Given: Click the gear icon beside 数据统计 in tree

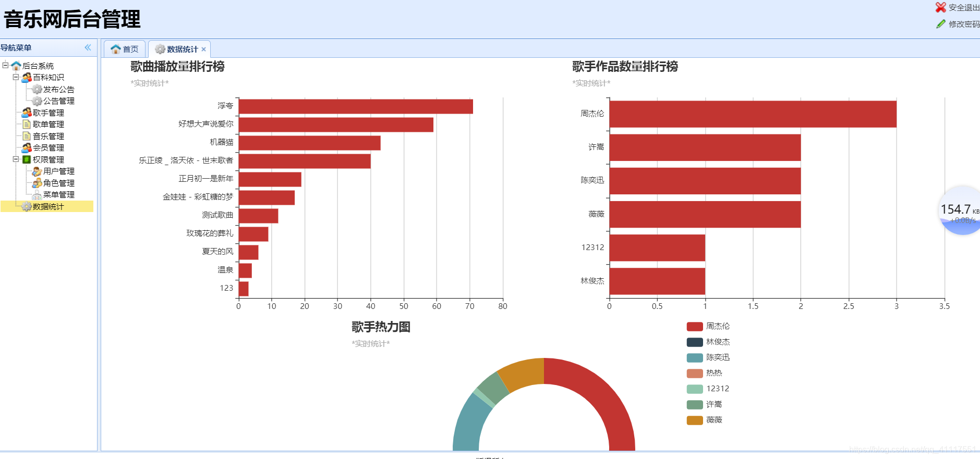Looking at the screenshot, I should [27, 206].
